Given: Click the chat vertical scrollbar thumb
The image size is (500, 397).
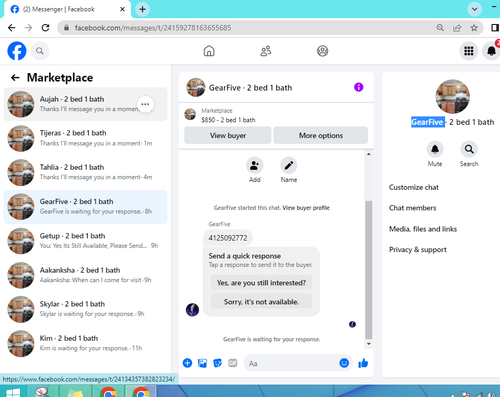Looking at the screenshot, I should (369, 270).
